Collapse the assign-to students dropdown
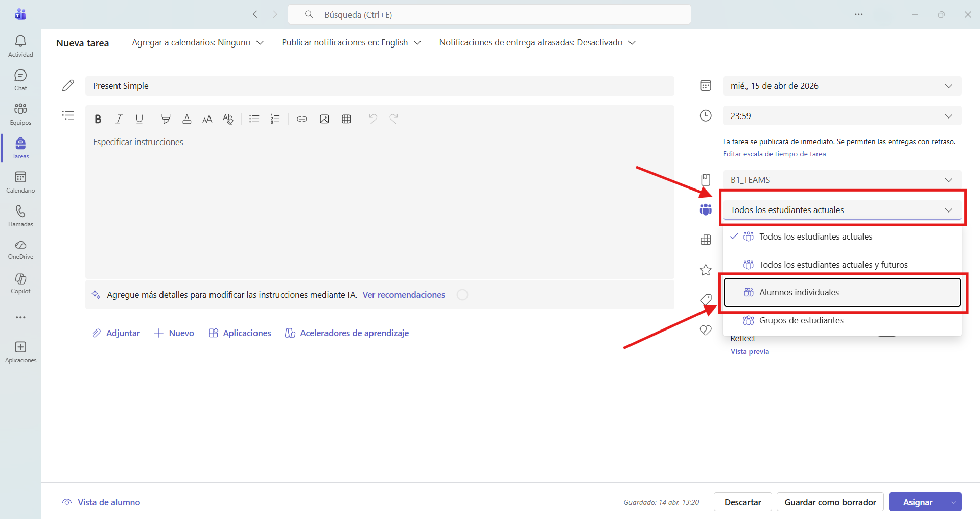This screenshot has width=980, height=519. point(842,210)
